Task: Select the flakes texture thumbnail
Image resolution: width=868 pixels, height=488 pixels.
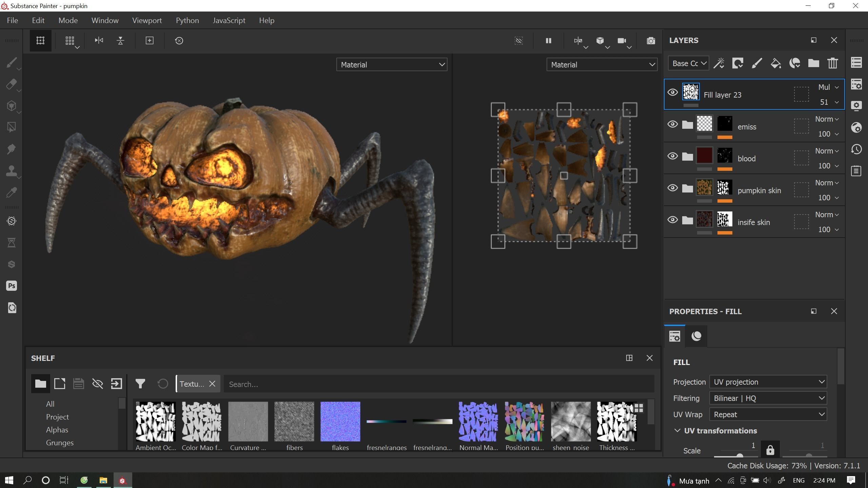Action: pyautogui.click(x=340, y=422)
